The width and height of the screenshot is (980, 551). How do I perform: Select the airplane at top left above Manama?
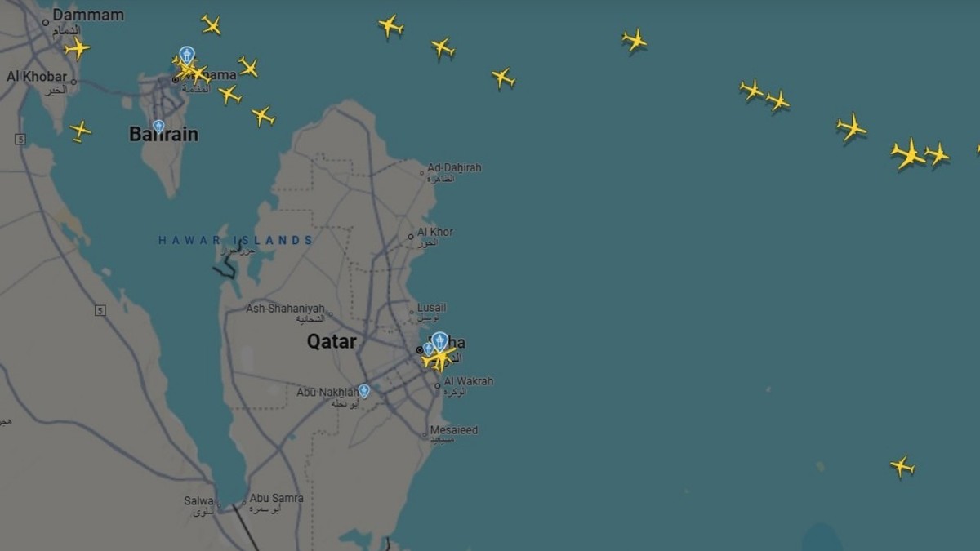[211, 24]
